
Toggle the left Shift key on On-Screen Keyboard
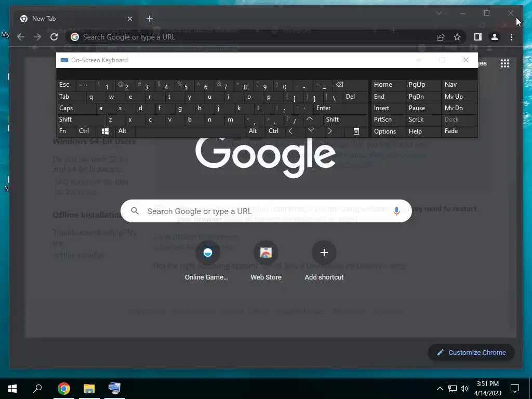point(81,119)
